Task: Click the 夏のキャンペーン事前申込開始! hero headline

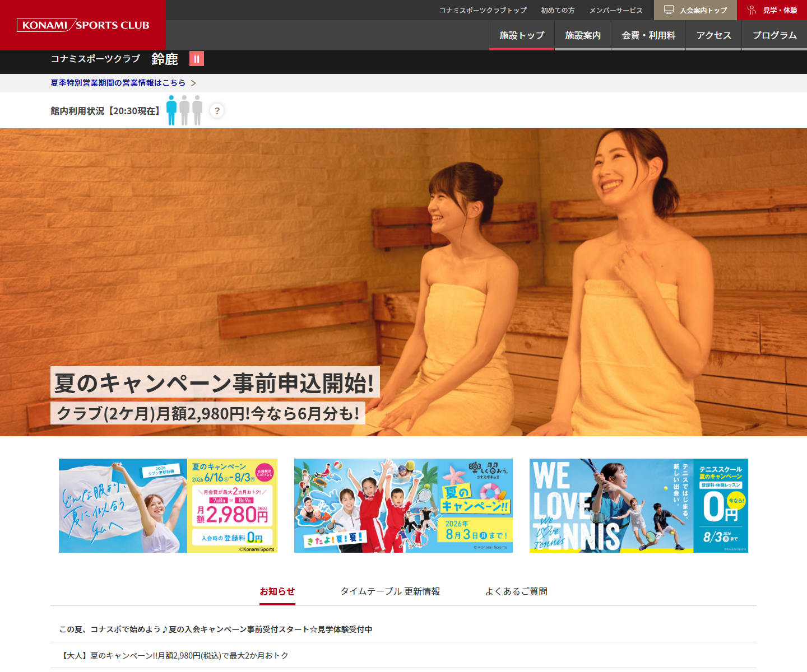Action: click(215, 382)
